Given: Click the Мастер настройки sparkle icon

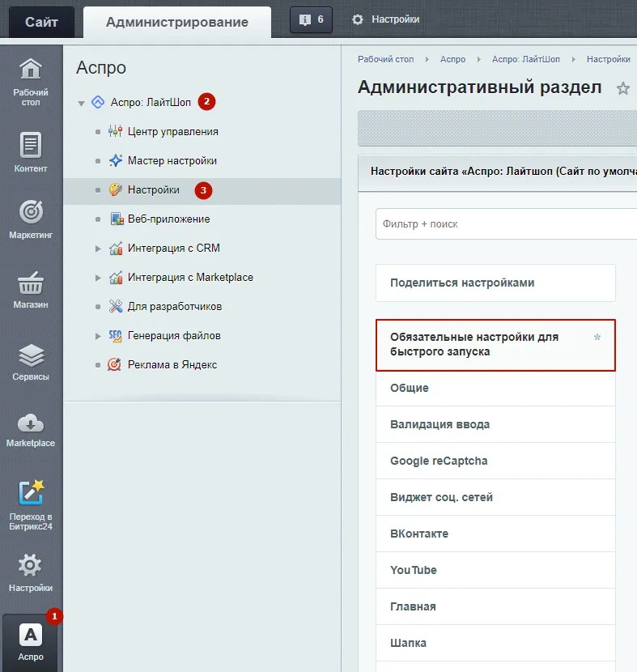Looking at the screenshot, I should point(115,160).
